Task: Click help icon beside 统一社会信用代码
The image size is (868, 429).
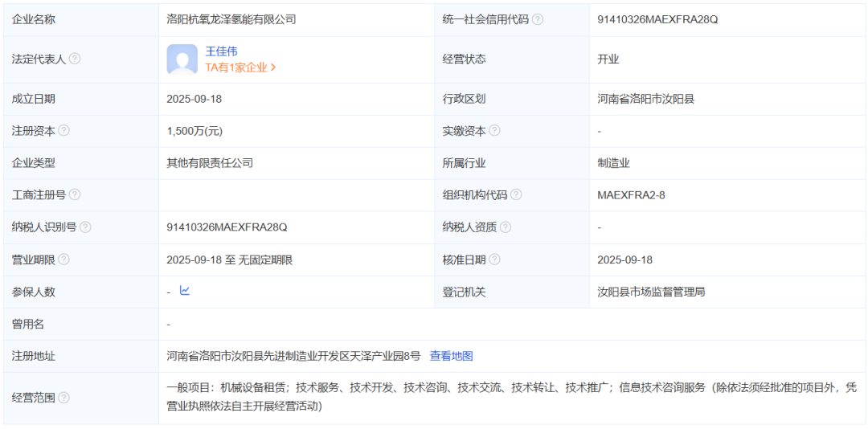Action: [x=538, y=19]
